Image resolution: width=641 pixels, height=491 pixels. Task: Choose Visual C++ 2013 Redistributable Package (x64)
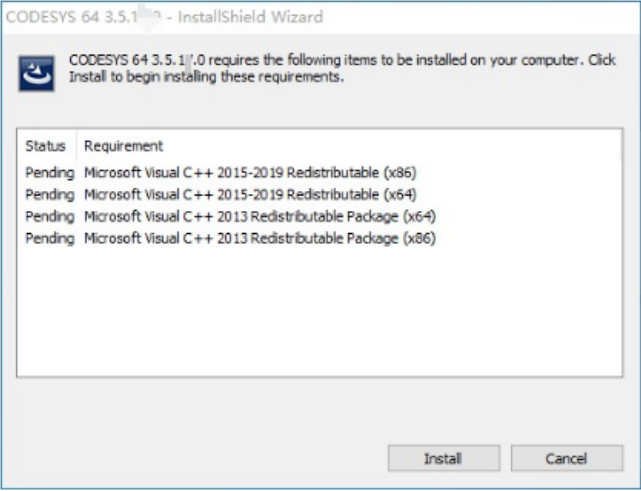point(320,216)
